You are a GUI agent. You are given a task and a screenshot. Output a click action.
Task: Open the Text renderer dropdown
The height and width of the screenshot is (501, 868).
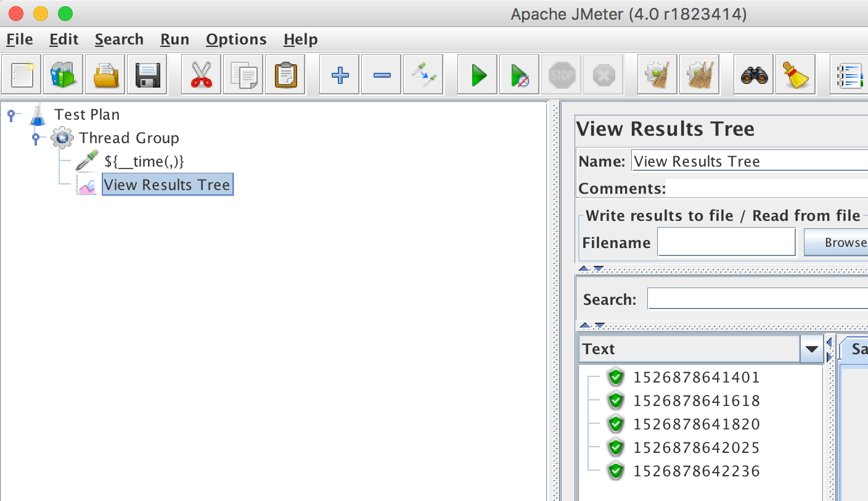pyautogui.click(x=811, y=349)
